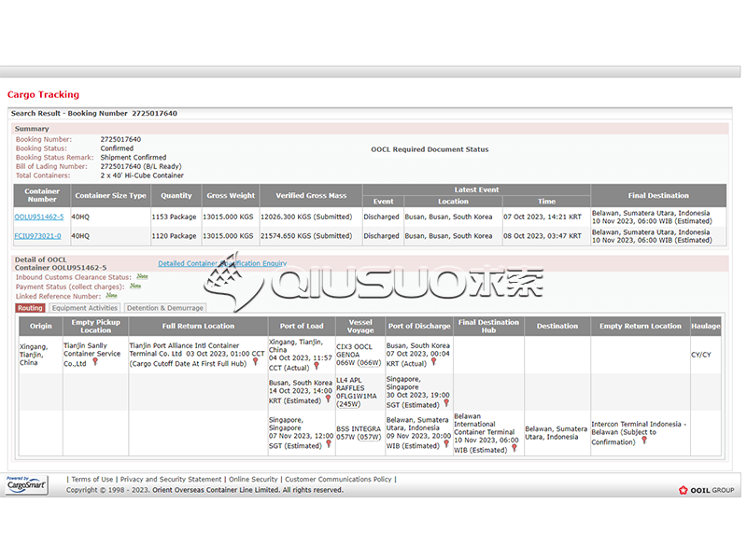Viewport: 747px width, 560px height.
Task: Select verified gross mass 21574.650 KGS (Submitted)
Action: [x=306, y=236]
